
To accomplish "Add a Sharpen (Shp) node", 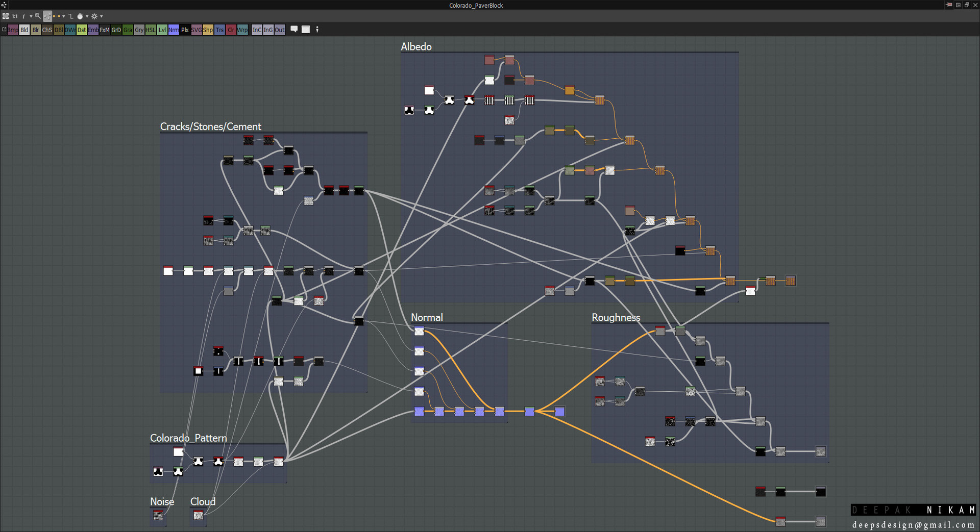I will pyautogui.click(x=208, y=30).
